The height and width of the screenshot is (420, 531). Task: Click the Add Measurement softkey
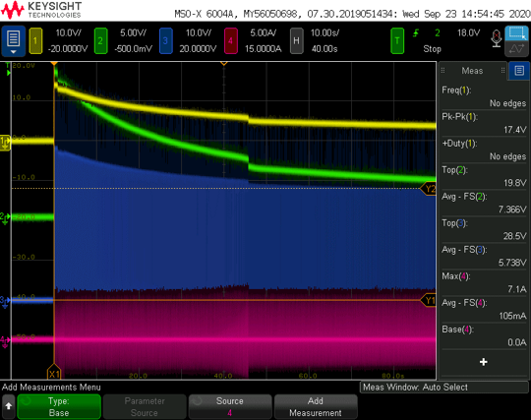pyautogui.click(x=316, y=406)
